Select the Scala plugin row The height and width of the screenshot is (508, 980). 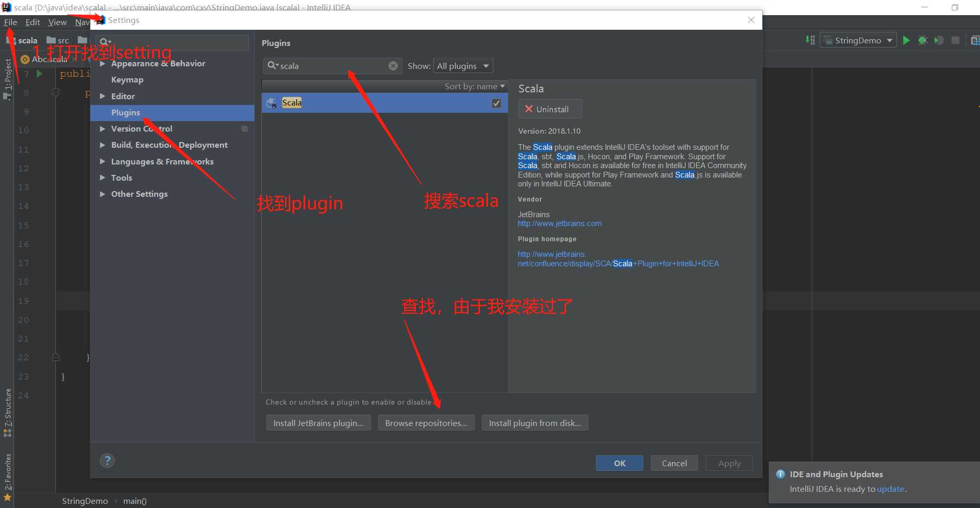point(385,103)
